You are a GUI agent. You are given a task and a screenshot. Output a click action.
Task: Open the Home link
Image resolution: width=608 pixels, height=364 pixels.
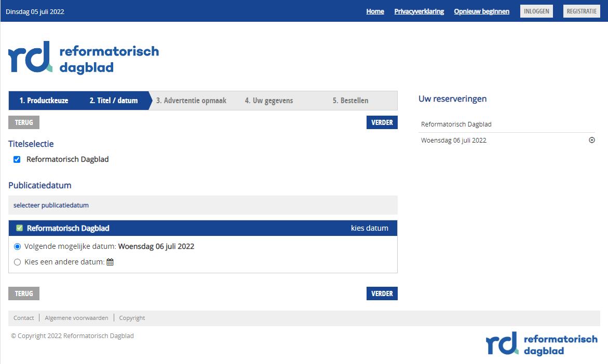375,11
